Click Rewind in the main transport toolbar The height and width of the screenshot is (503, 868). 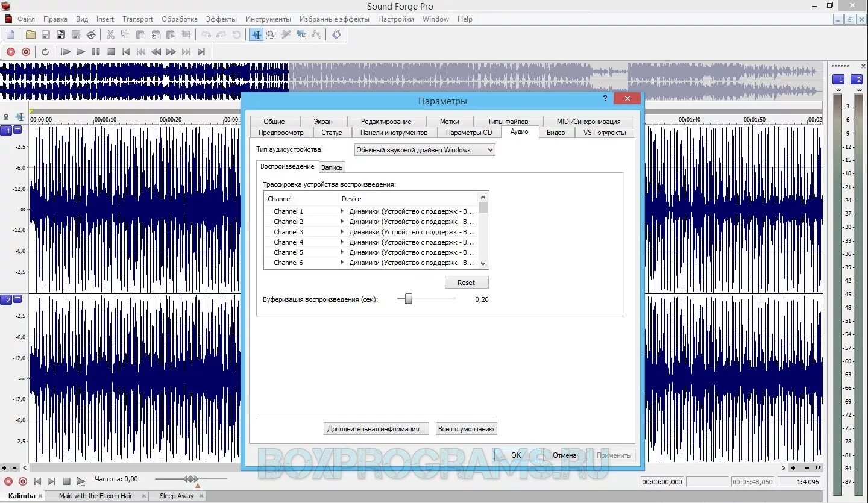[x=156, y=52]
